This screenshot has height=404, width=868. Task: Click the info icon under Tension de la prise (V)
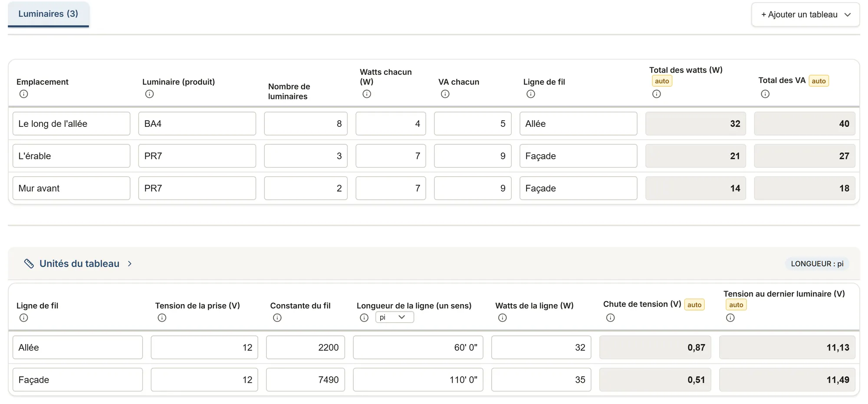tap(162, 318)
